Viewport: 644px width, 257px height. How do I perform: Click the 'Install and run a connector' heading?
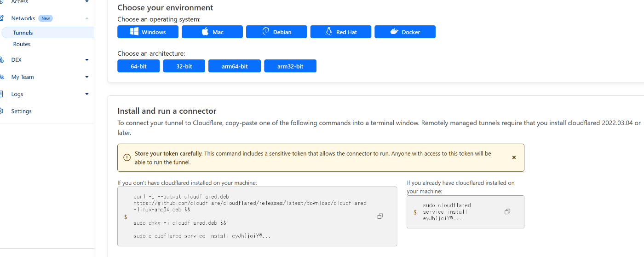[167, 111]
